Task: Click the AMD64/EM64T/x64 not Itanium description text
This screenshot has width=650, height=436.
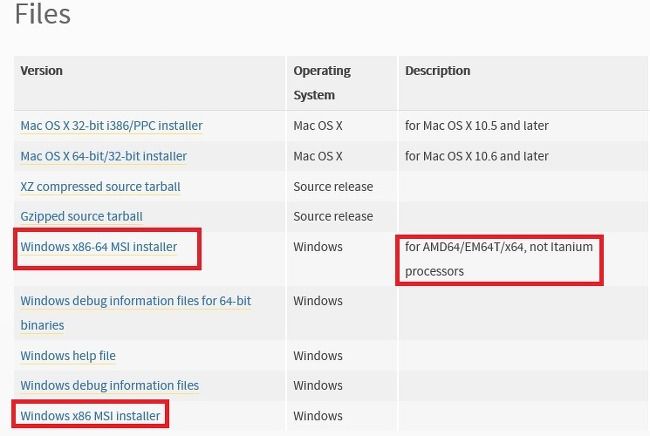Action: (499, 259)
